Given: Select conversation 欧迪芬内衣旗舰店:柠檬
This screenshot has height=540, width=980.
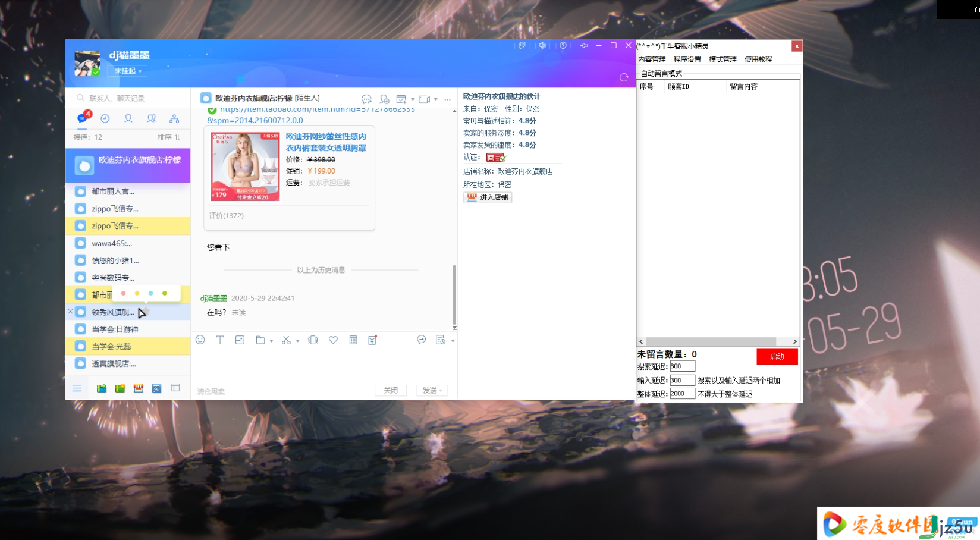Looking at the screenshot, I should coord(128,165).
